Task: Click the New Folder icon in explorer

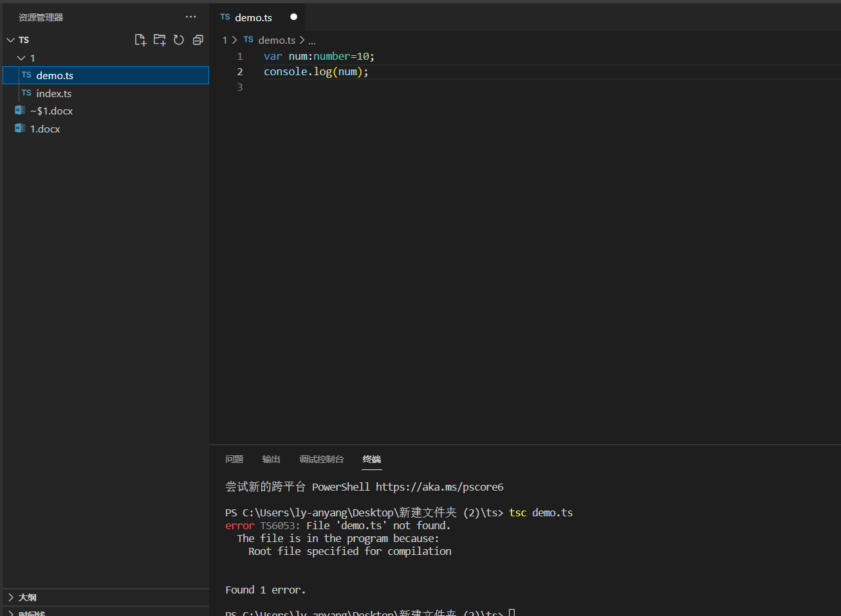Action: coord(160,40)
